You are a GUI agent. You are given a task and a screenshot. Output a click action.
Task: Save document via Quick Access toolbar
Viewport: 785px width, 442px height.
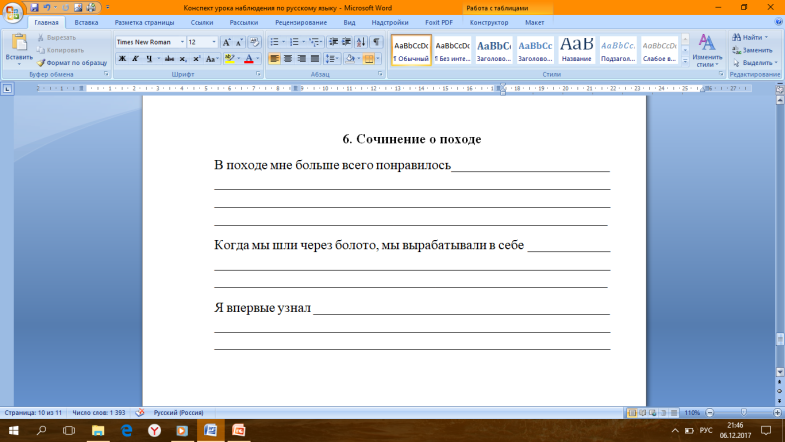coord(35,8)
